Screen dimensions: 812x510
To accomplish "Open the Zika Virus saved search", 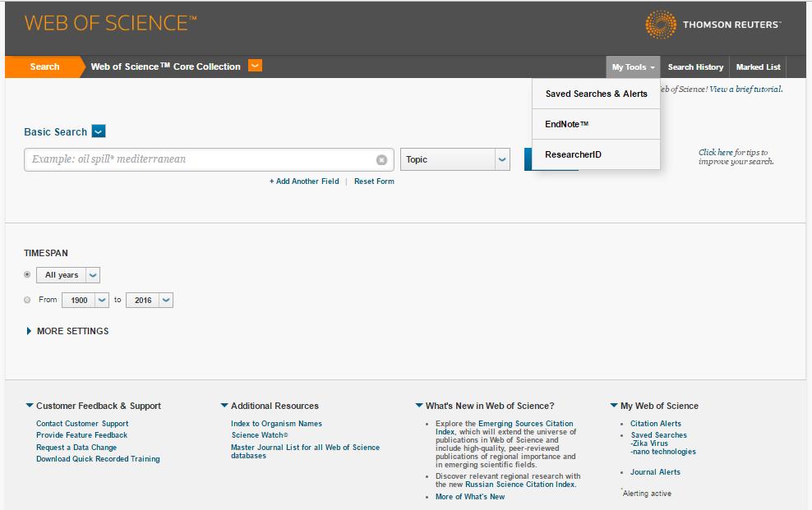I will [x=650, y=443].
